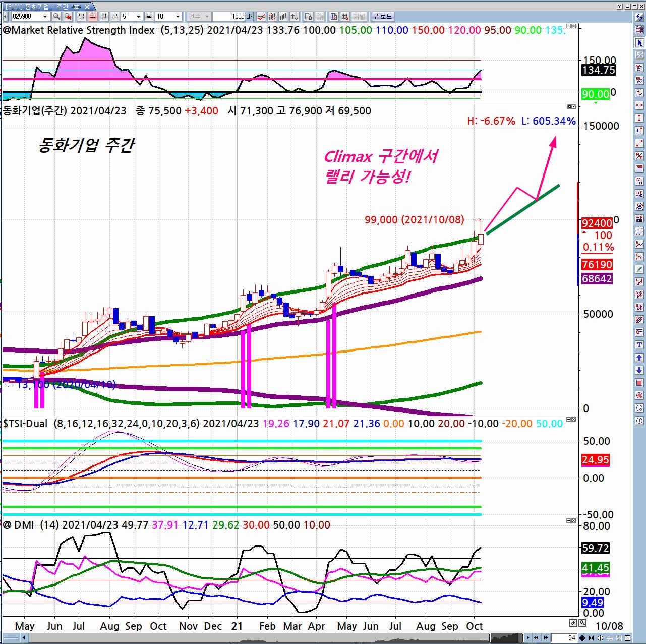Viewport: 646px width, 644px height.
Task: Click the visible bar count field showing 94
Action: 564,638
